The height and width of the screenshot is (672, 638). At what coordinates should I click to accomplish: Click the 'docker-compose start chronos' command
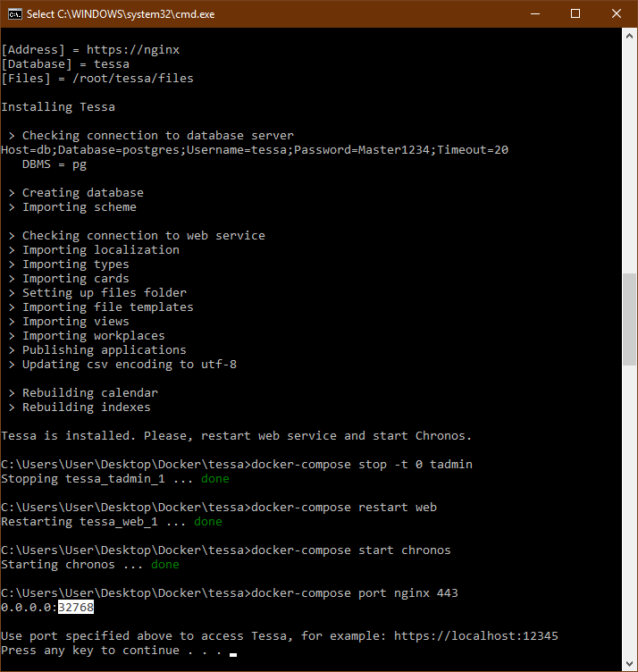click(351, 550)
